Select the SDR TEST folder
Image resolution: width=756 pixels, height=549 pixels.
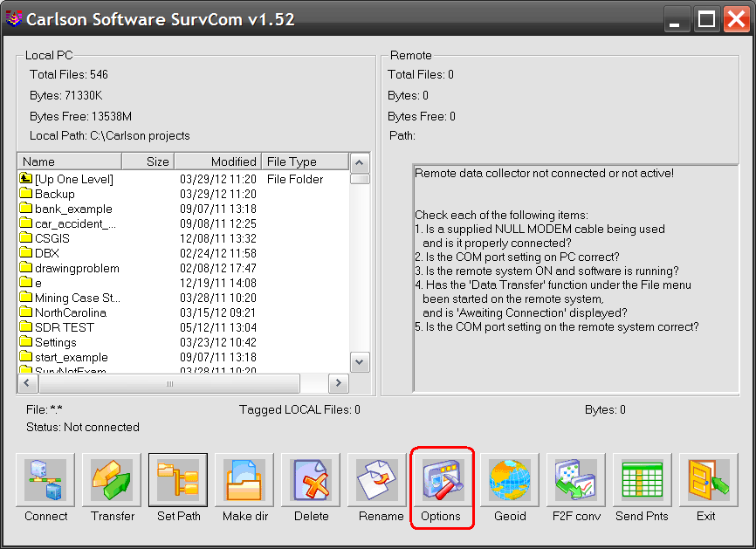57,328
